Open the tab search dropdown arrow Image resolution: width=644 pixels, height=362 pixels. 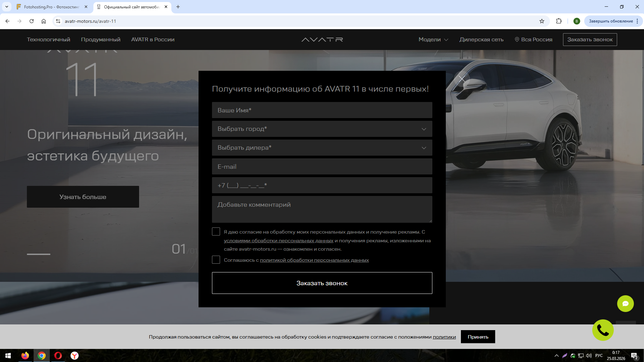[7, 7]
